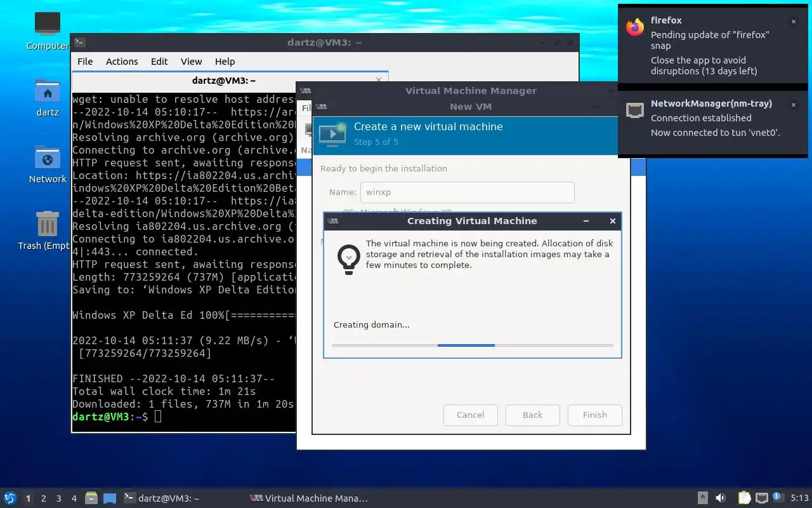Activate the Virtual Machine Manager taskbar entry
812x508 pixels.
pyautogui.click(x=310, y=498)
